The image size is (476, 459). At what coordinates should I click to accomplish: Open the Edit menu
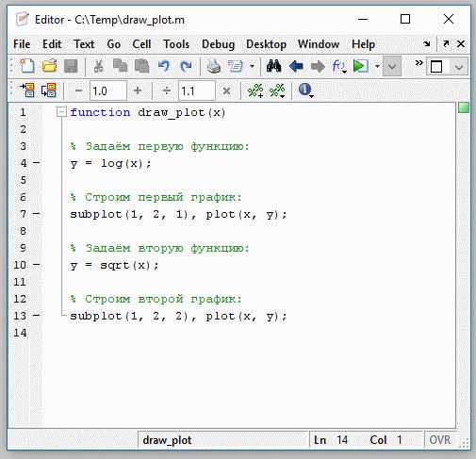(x=52, y=44)
